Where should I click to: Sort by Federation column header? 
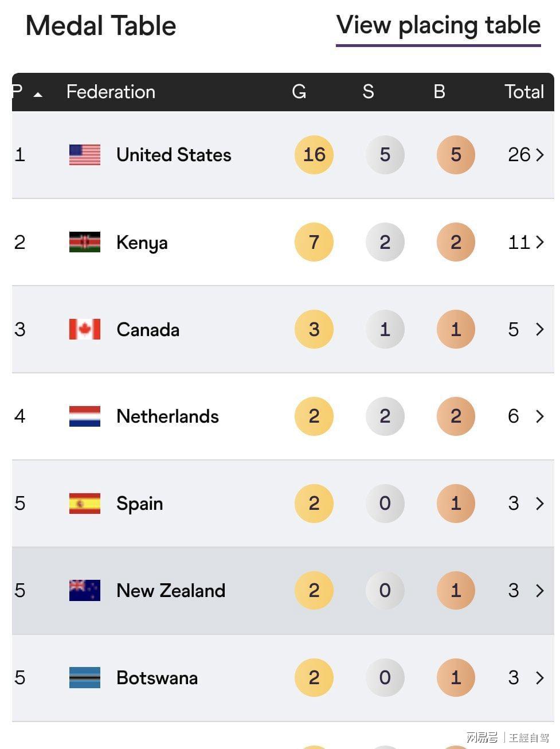click(x=111, y=92)
